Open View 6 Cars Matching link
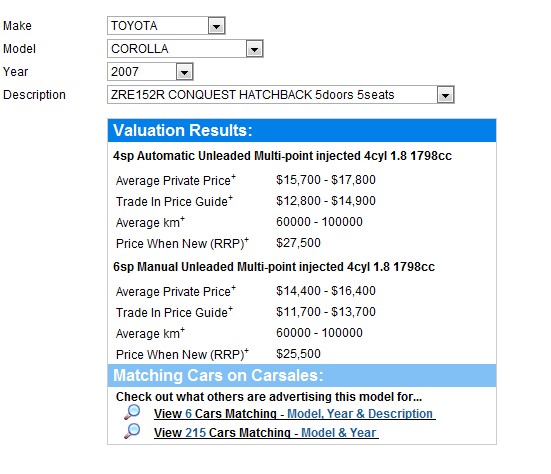 click(x=294, y=414)
